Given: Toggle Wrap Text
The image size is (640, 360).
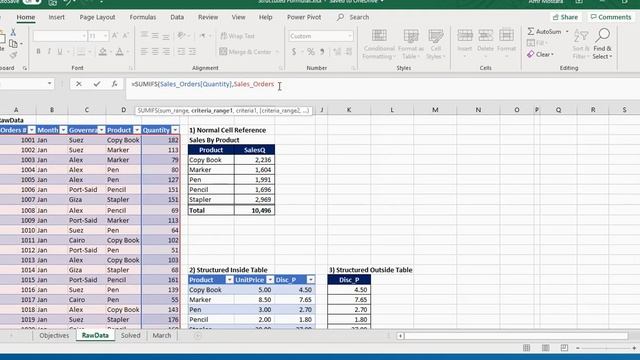Looking at the screenshot, I should pos(237,36).
